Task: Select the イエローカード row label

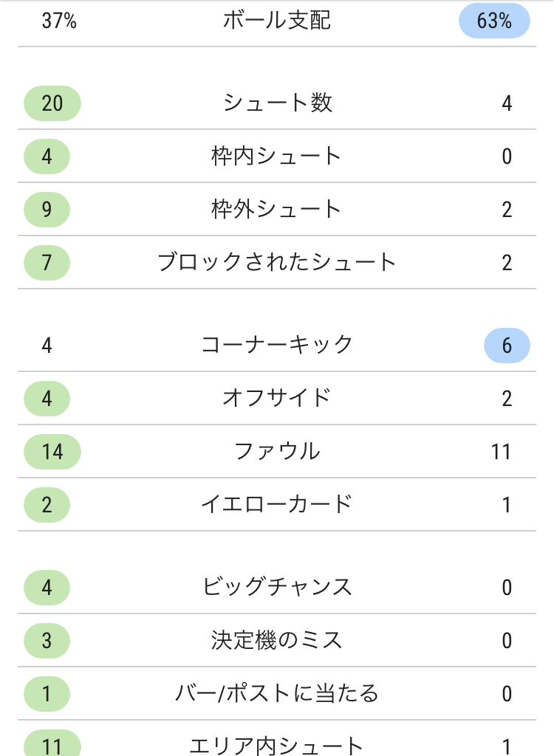Action: coord(276,505)
